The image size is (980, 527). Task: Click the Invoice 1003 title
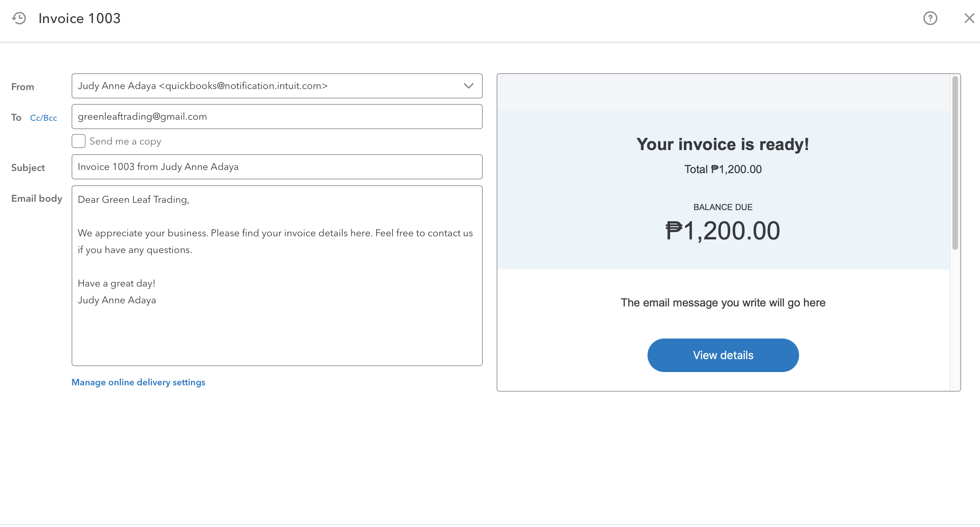click(80, 18)
